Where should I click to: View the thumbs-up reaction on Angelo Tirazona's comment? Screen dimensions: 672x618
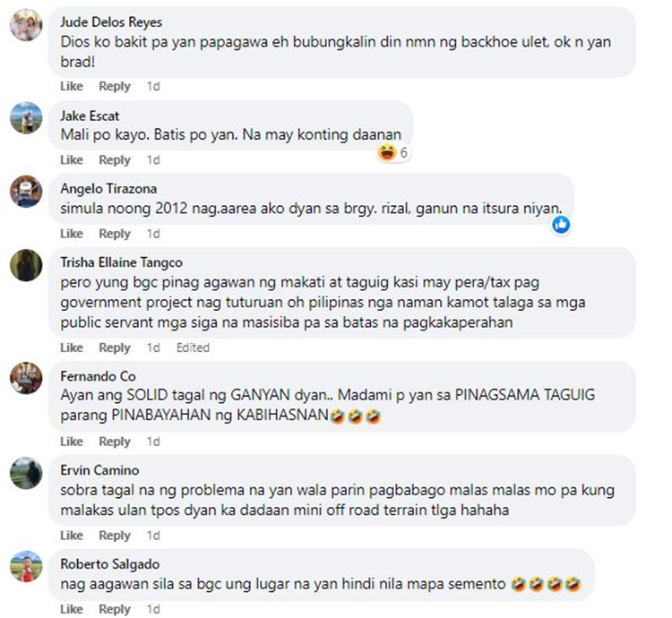(561, 225)
